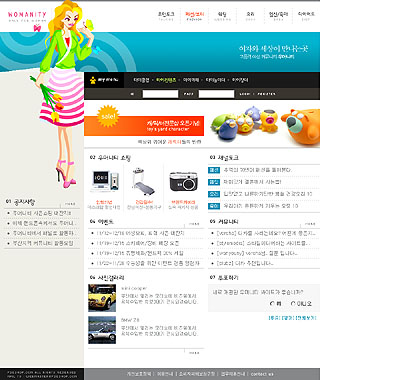Open the event entry mentioning 30% sale
The height and width of the screenshot is (380, 400).
tap(140, 253)
